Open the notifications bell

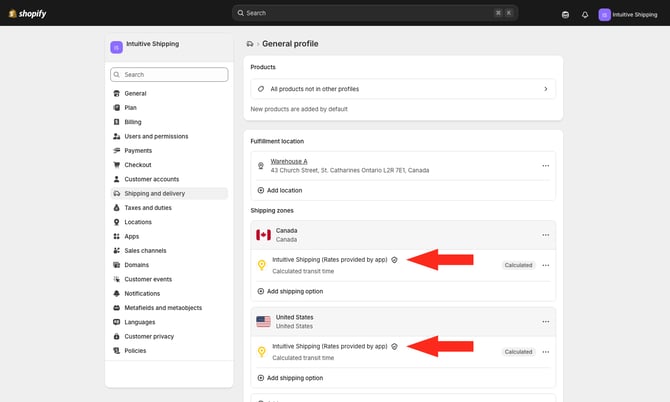coord(585,15)
